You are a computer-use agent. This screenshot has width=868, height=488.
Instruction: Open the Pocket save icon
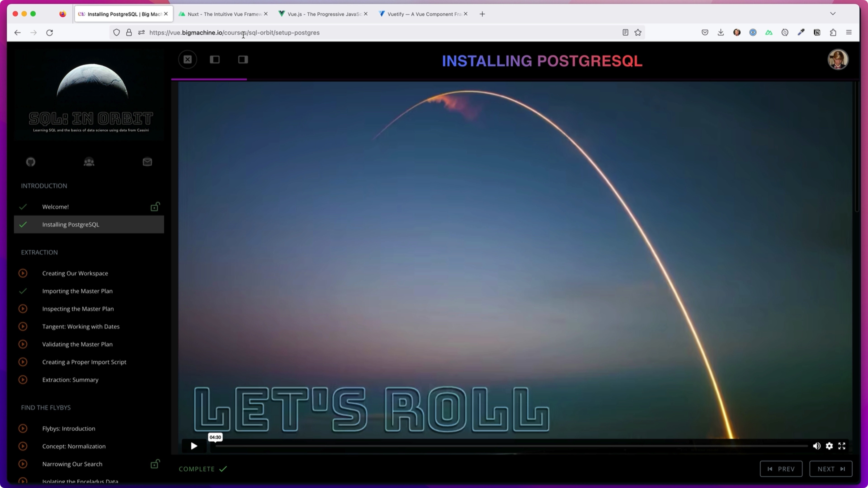pos(705,33)
